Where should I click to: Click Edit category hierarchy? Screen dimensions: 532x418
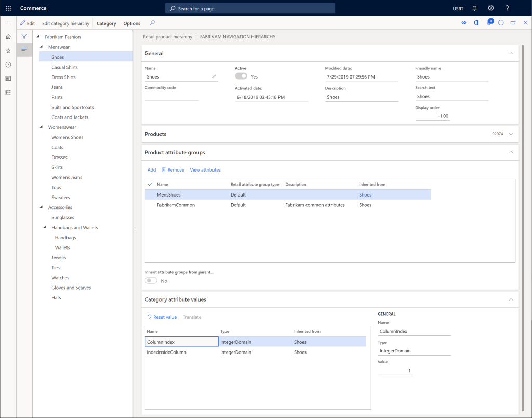(65, 23)
